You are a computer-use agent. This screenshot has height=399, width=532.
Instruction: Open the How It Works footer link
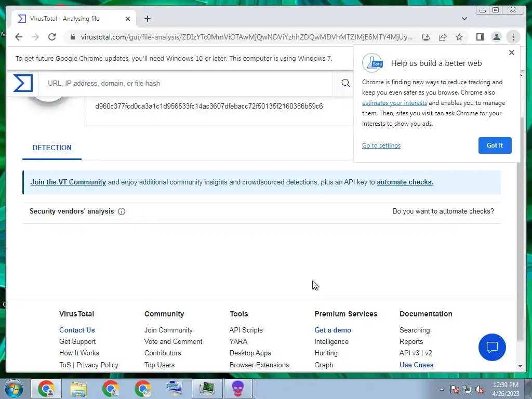click(79, 353)
